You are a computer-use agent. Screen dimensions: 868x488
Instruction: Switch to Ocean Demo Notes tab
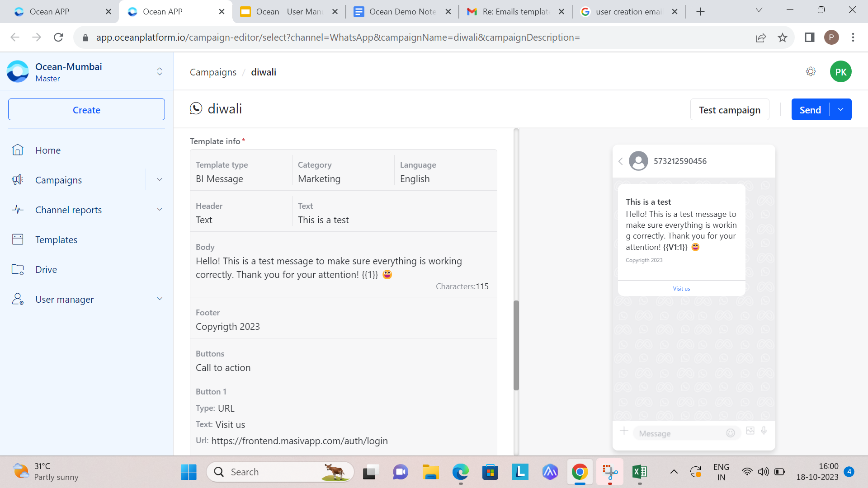(x=402, y=12)
